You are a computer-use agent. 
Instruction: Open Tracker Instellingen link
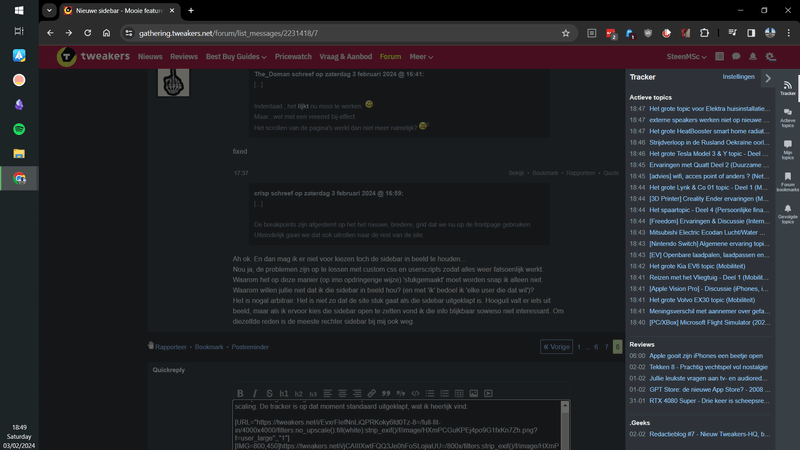[738, 77]
